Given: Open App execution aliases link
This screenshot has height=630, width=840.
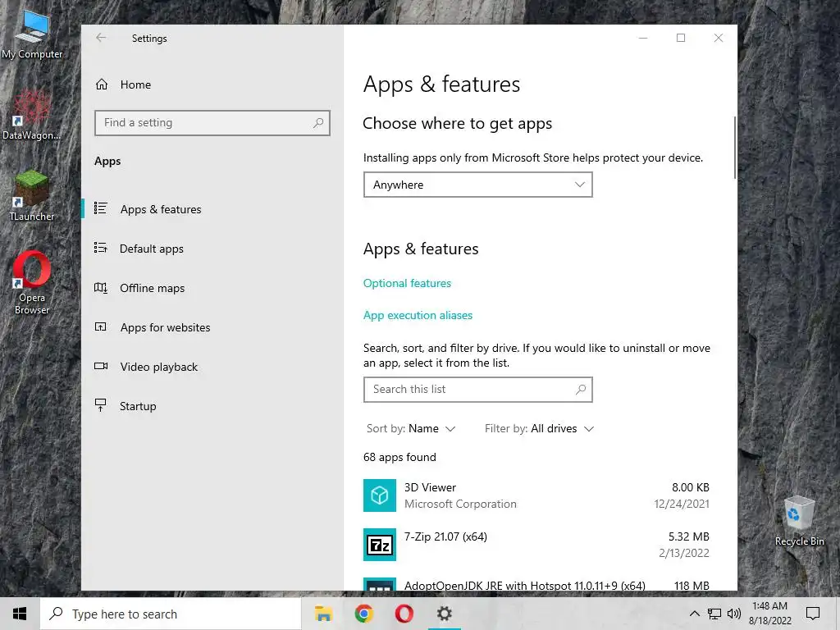Looking at the screenshot, I should (418, 316).
